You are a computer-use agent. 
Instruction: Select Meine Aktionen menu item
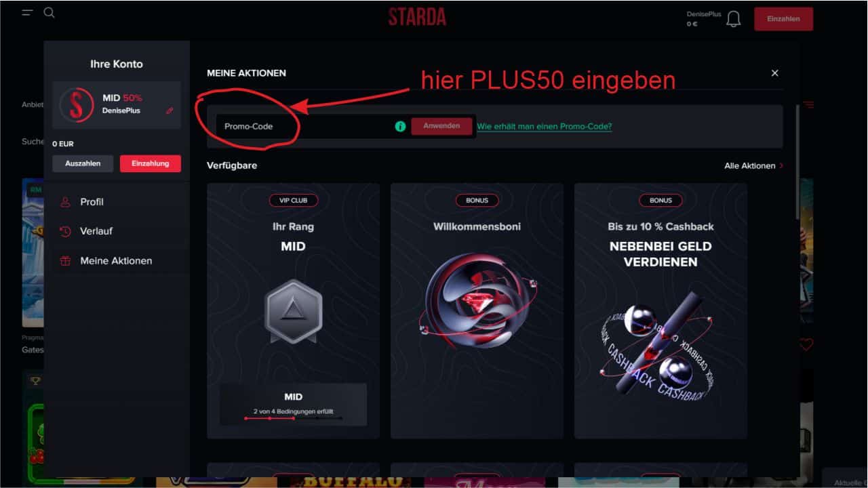(117, 261)
